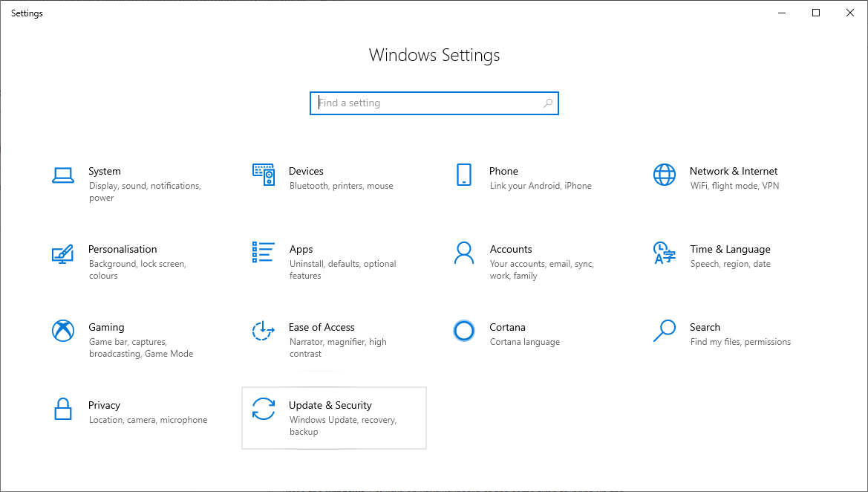
Task: Click 'Uninstall, defaults, optional features' description
Action: pyautogui.click(x=342, y=270)
